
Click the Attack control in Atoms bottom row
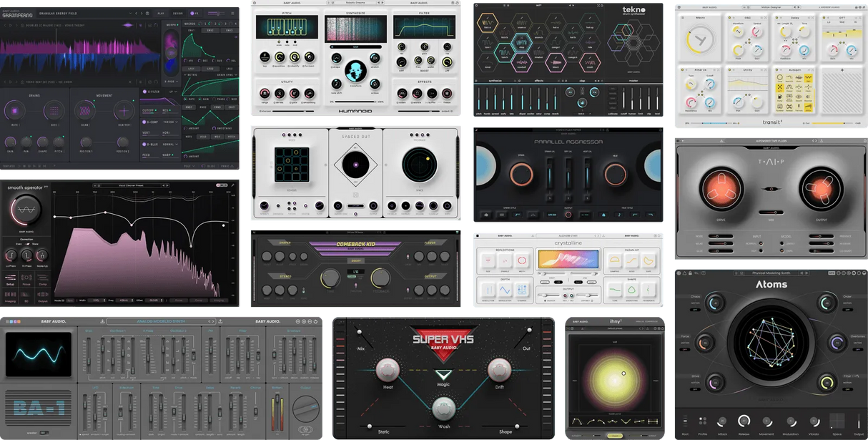(x=722, y=421)
